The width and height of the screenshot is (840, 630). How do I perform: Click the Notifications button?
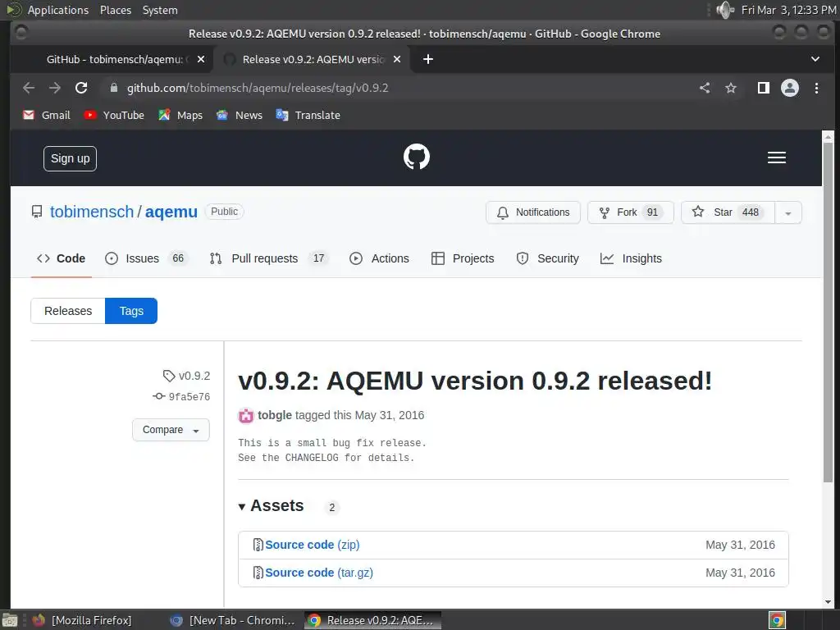click(533, 212)
